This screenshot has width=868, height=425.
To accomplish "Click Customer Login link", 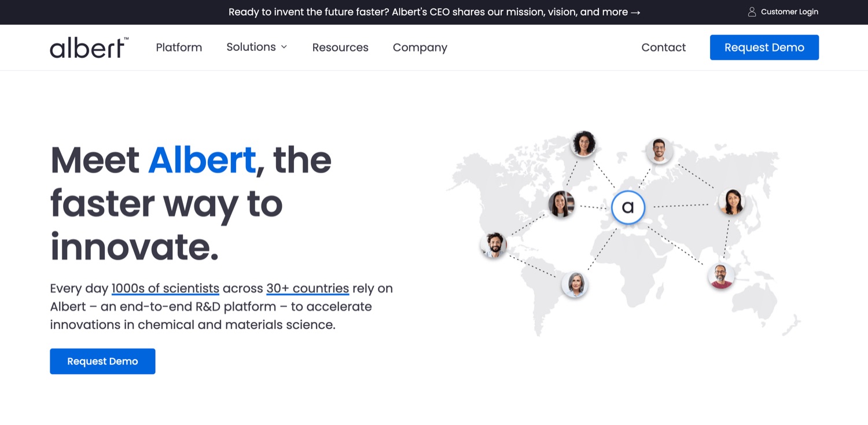I will pyautogui.click(x=789, y=12).
